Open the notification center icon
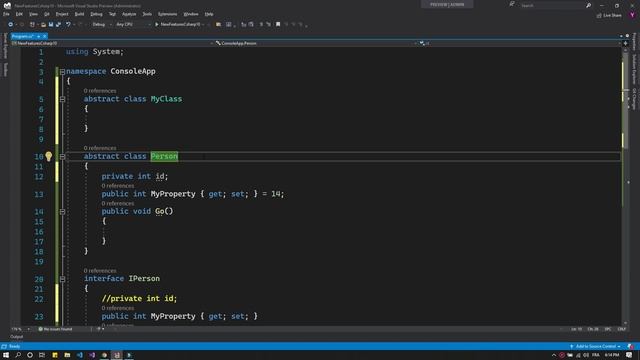640x360 pixels. (629, 355)
